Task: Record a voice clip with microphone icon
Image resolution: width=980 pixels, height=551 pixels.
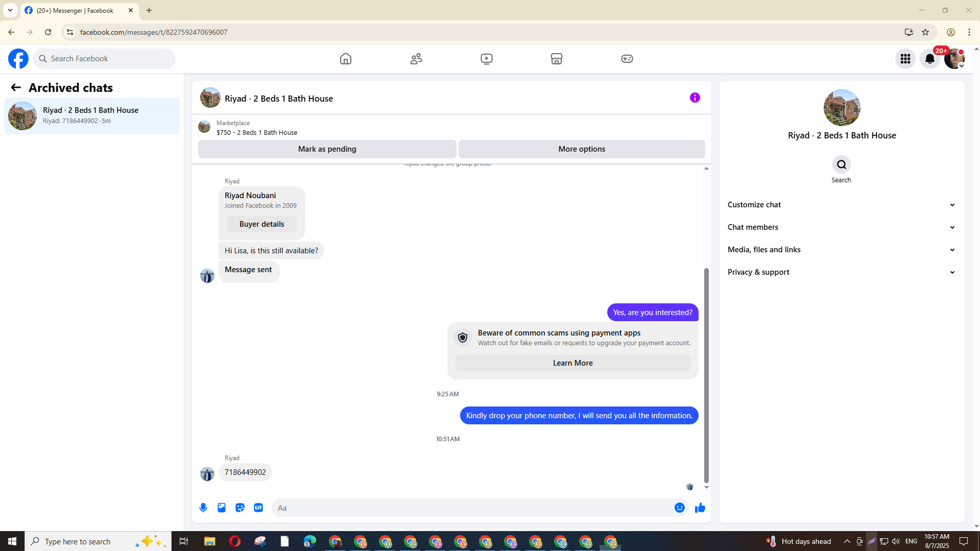Action: (x=203, y=508)
